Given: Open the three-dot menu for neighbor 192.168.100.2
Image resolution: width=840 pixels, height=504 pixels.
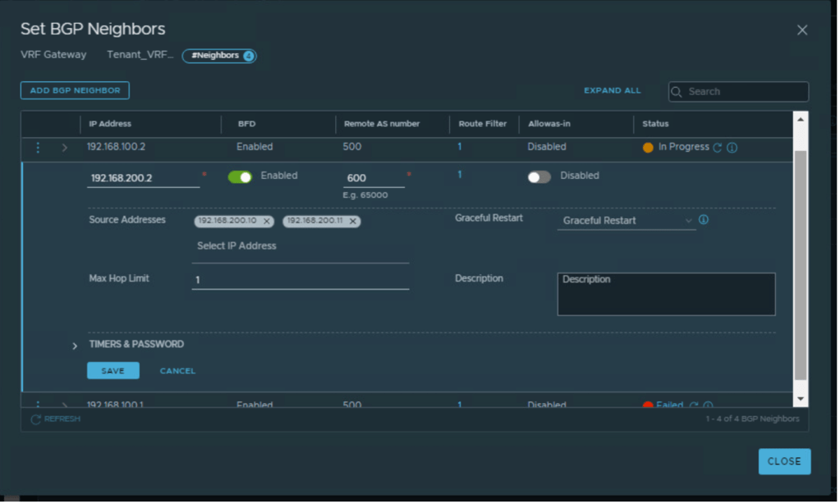Looking at the screenshot, I should tap(38, 148).
